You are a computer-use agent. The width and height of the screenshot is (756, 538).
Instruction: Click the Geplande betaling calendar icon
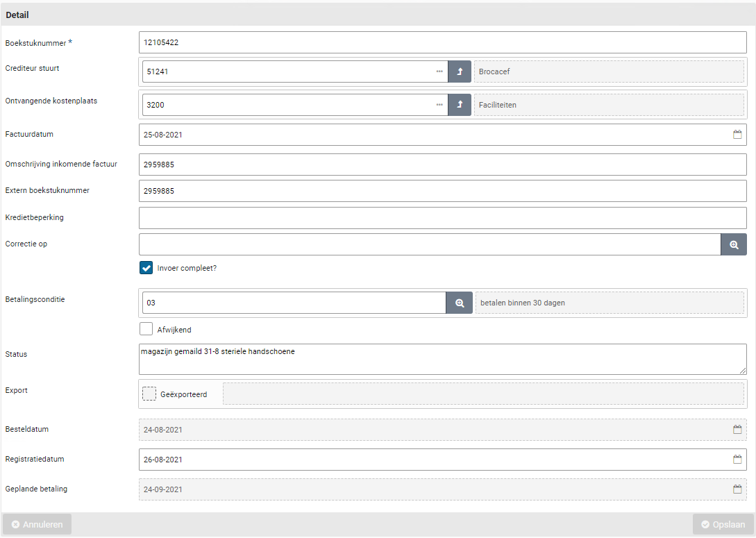[737, 489]
